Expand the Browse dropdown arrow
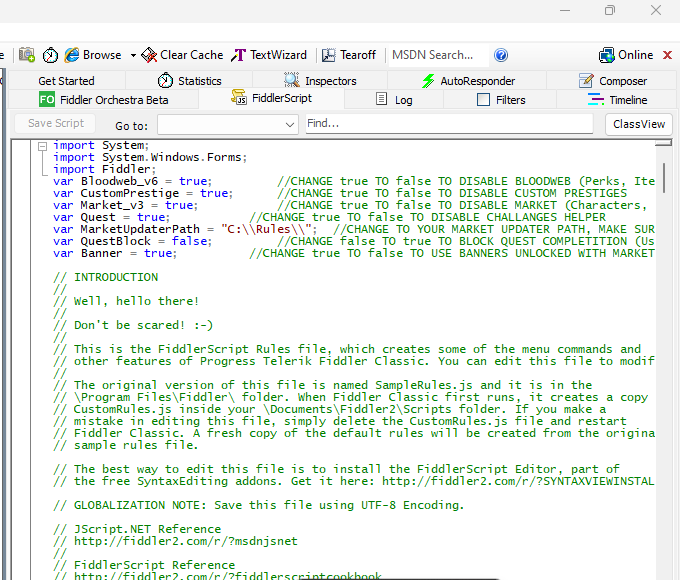 [133, 56]
